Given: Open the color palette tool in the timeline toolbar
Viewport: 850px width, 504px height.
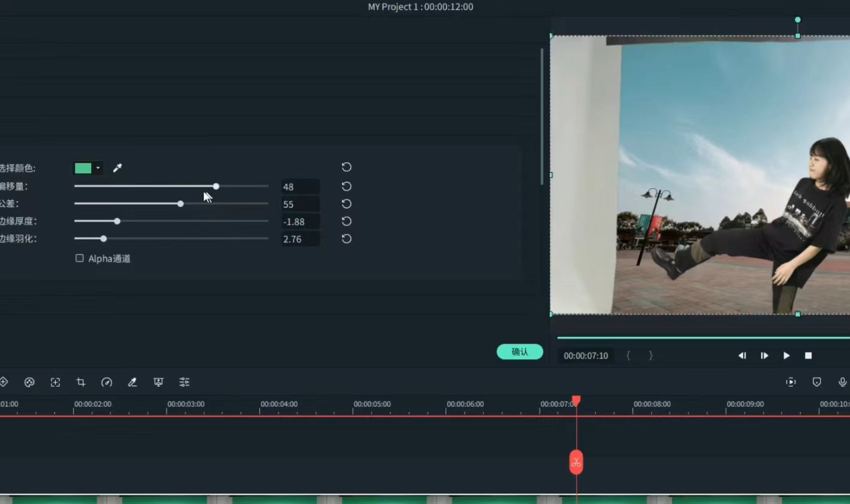Looking at the screenshot, I should point(29,382).
